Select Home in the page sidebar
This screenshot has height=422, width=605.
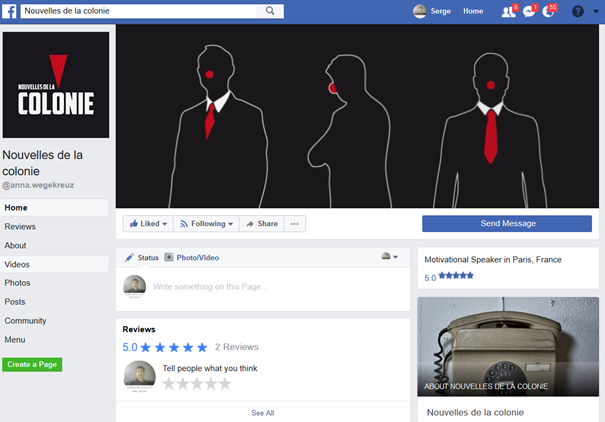54,208
